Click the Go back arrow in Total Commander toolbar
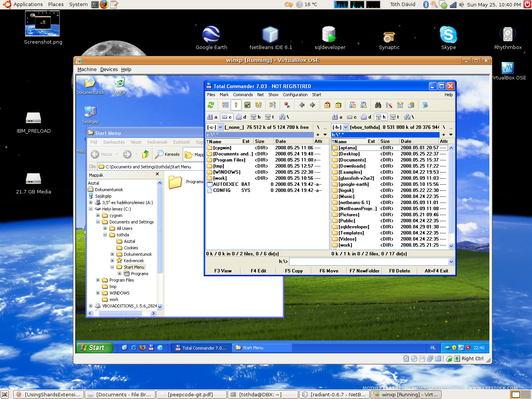Screen dimensions: 532x399 [x=302, y=105]
